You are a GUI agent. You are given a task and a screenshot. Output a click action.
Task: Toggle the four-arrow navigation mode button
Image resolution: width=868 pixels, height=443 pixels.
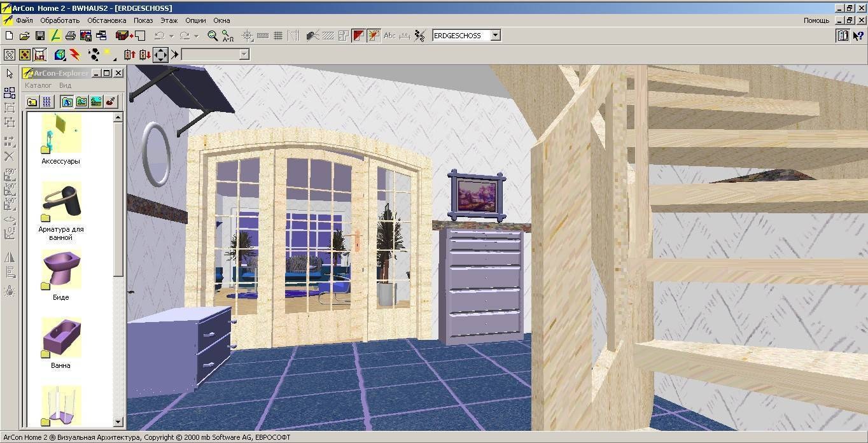tap(160, 55)
